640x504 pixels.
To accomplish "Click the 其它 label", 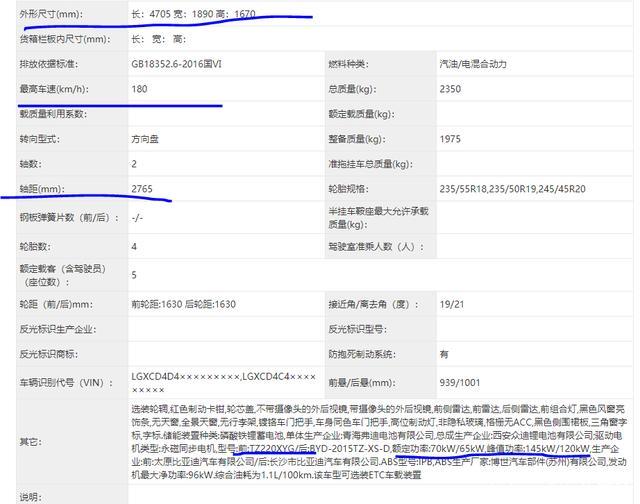I will pyautogui.click(x=31, y=442).
